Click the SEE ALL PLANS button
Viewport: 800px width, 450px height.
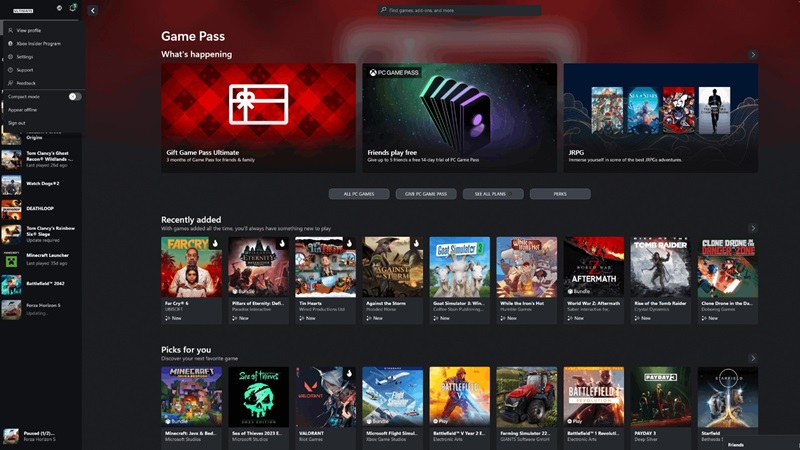tap(493, 194)
